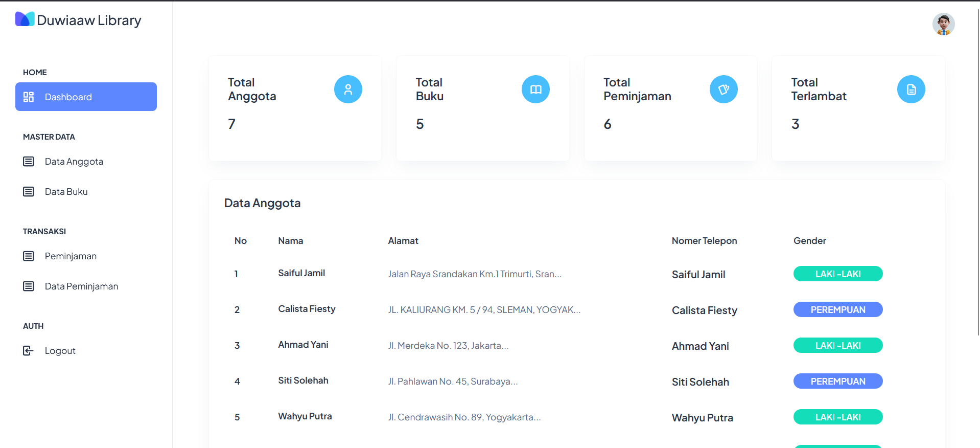This screenshot has height=448, width=980.
Task: Click the Total Anggota person icon
Action: 348,89
